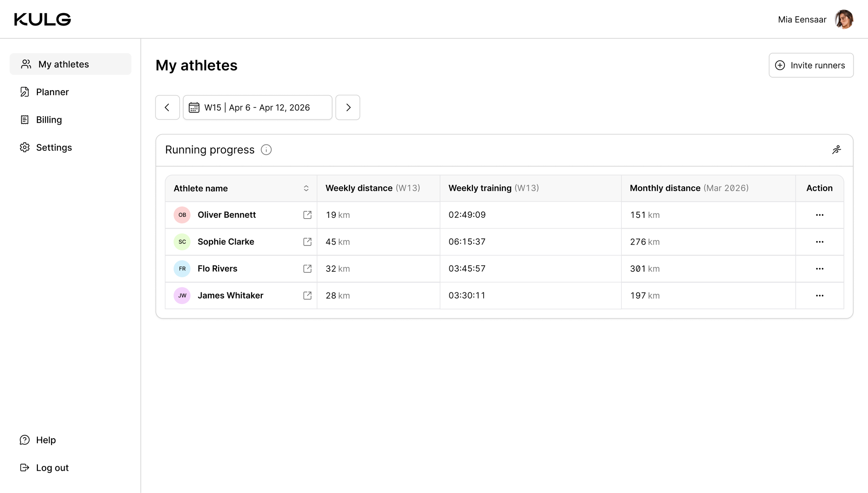Open Oliver Bennett's profile link icon
Image resolution: width=868 pixels, height=493 pixels.
(307, 215)
